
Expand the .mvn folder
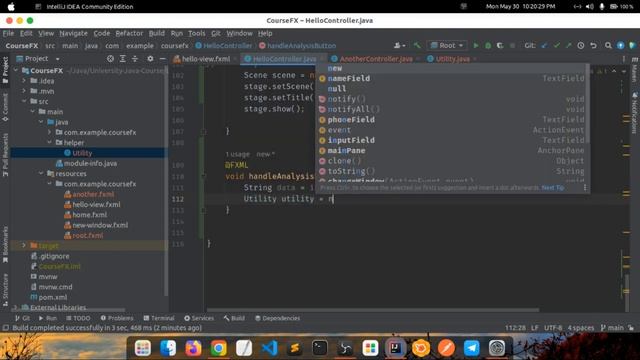[24, 91]
